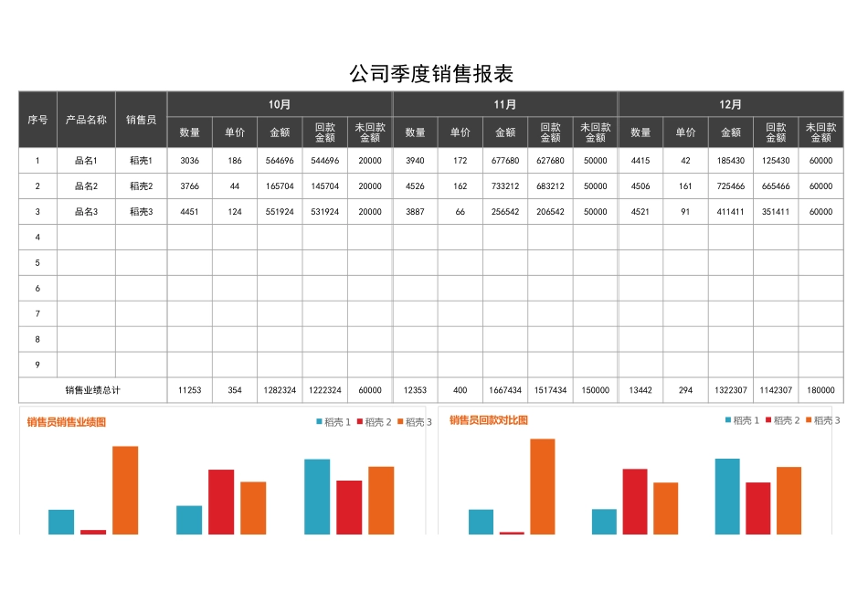This screenshot has width=868, height=614.
Task: Select the 未回款金额 header under 10月
Action: click(370, 132)
